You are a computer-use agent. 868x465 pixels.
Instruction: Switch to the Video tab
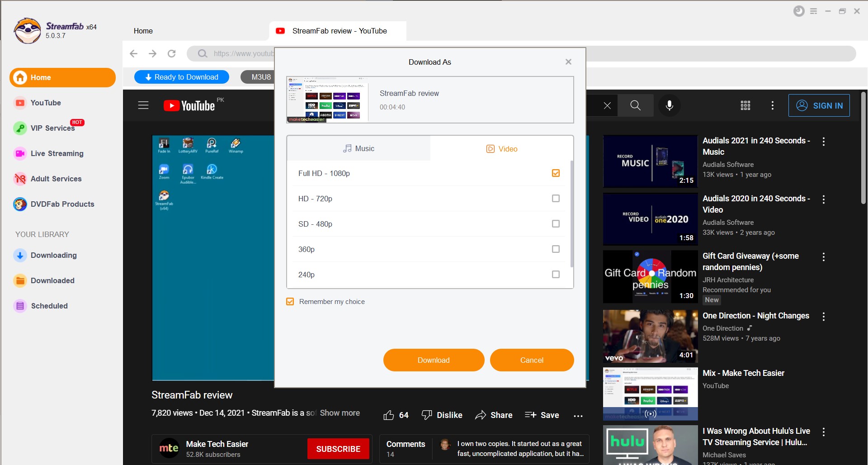(502, 149)
